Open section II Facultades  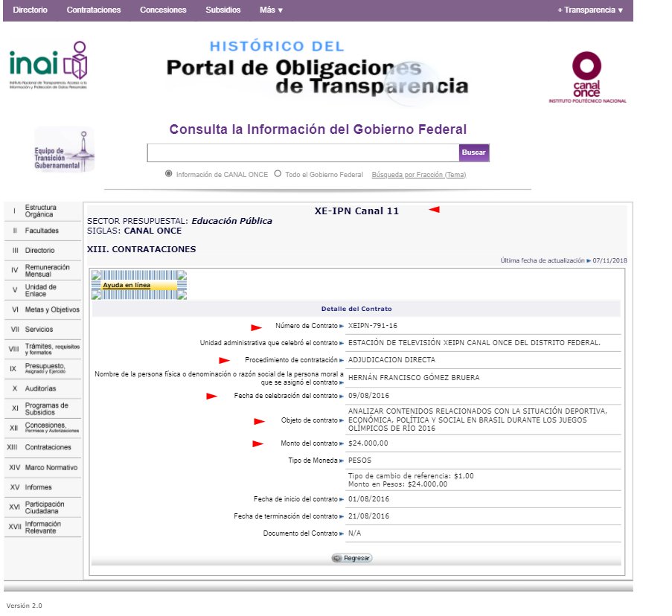(42, 231)
